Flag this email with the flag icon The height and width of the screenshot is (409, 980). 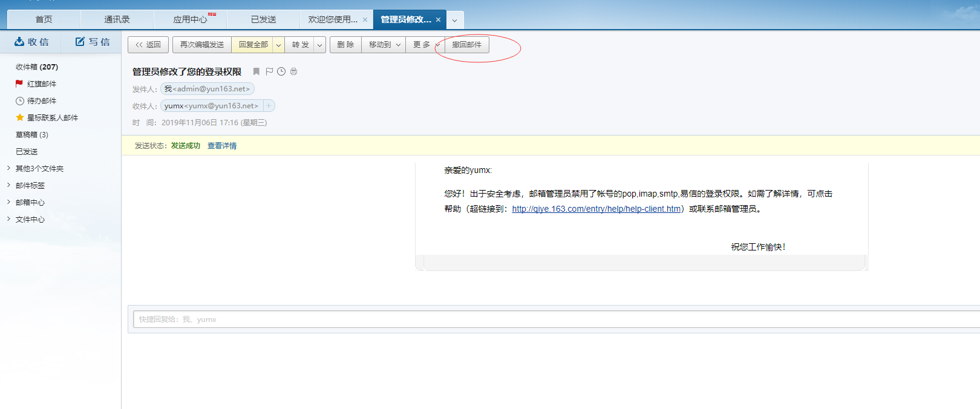coord(269,71)
